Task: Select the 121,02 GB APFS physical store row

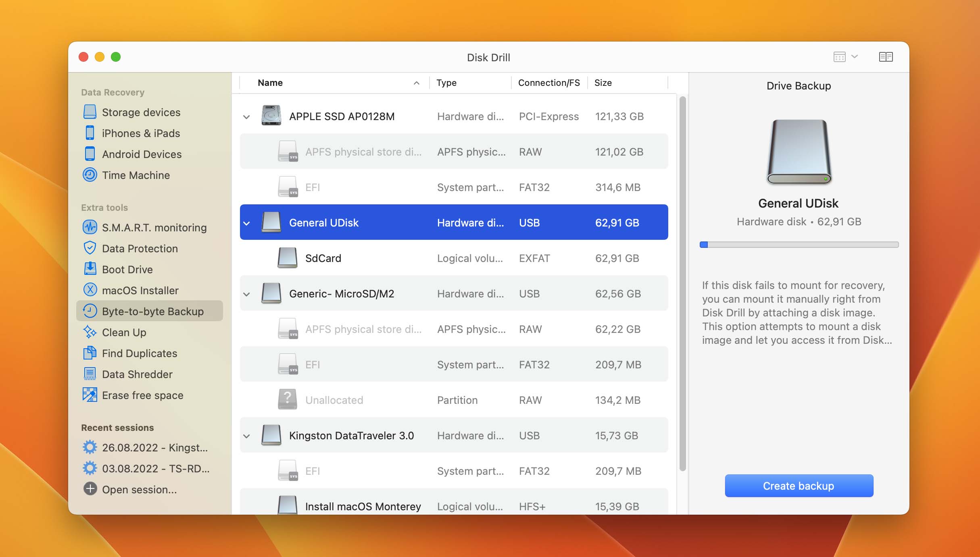Action: 454,152
